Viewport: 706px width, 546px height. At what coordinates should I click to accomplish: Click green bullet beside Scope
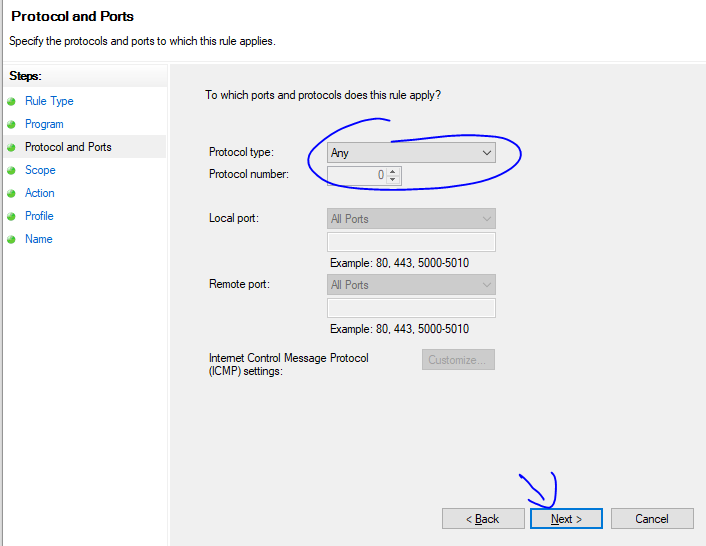11,170
